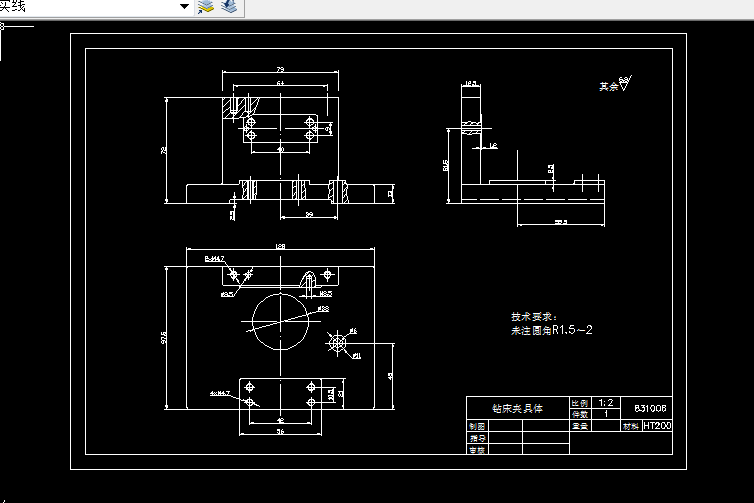This screenshot has width=754, height=503.
Task: Select the 56 dimension below plan view
Action: [x=280, y=431]
